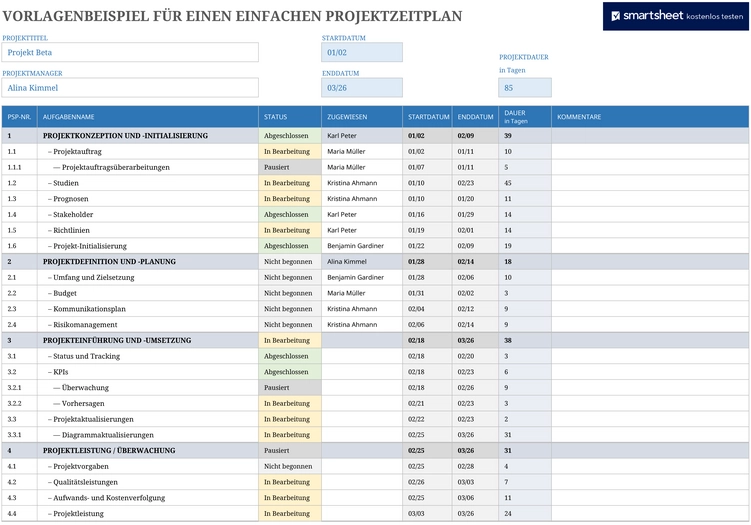
Task: Select row 'PROJEKTDEFINITION UND -PLANUNG'
Action: (x=375, y=262)
